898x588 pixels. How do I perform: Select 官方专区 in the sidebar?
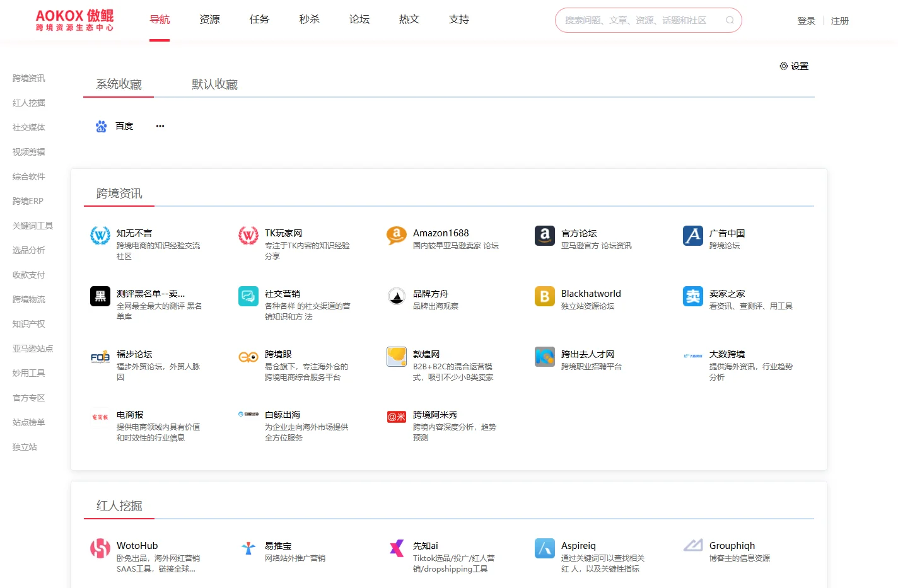(29, 398)
